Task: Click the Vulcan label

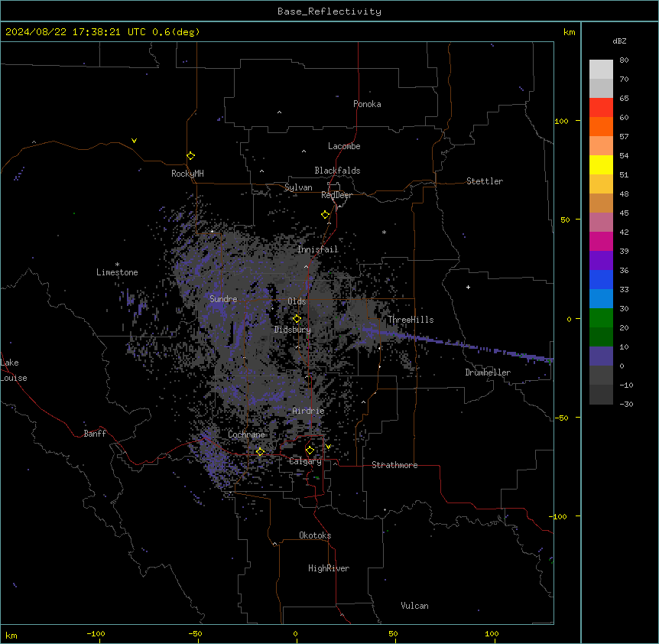Action: 414,606
